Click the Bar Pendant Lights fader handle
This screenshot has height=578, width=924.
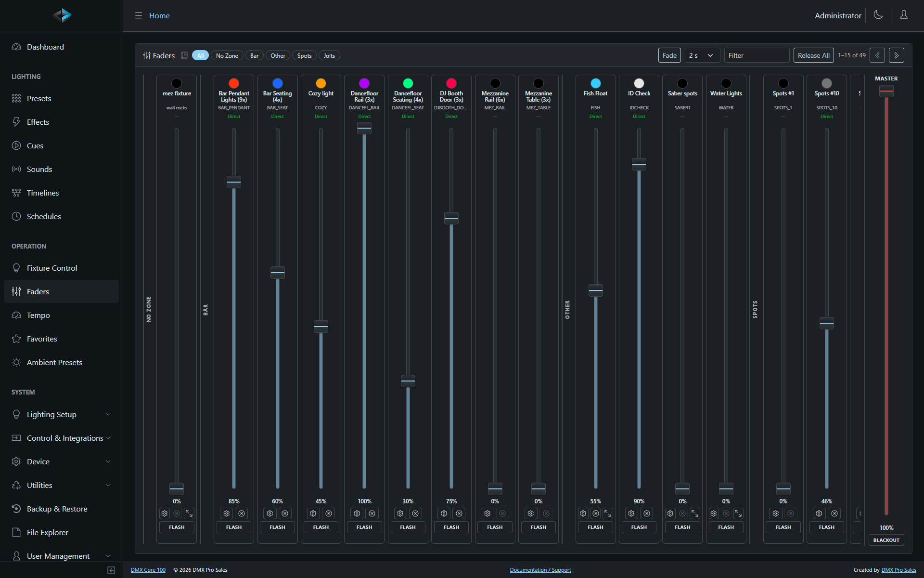pyautogui.click(x=234, y=182)
